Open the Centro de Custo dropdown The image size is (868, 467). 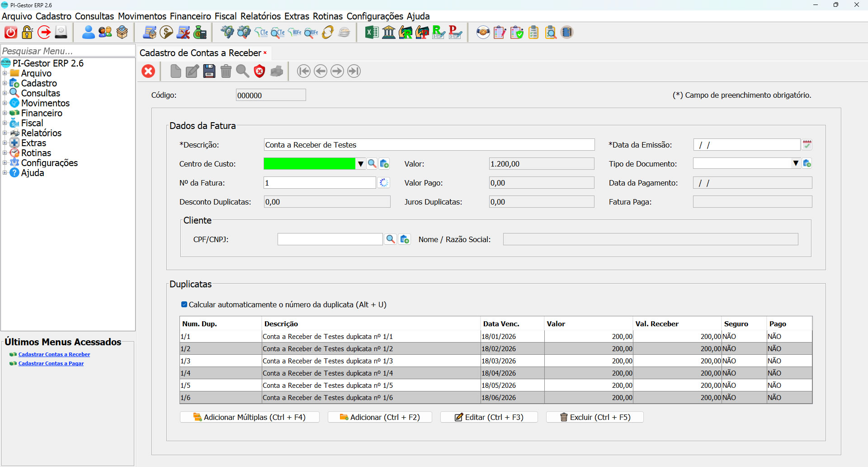pos(360,164)
